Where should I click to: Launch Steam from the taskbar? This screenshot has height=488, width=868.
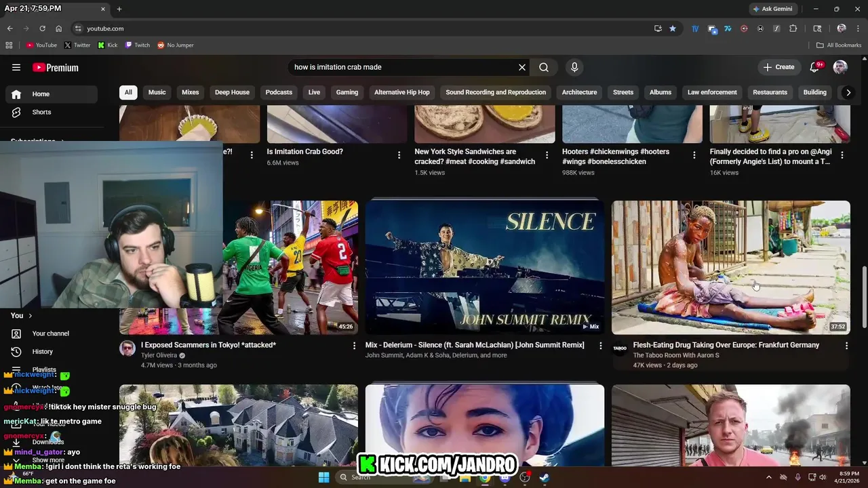click(545, 477)
